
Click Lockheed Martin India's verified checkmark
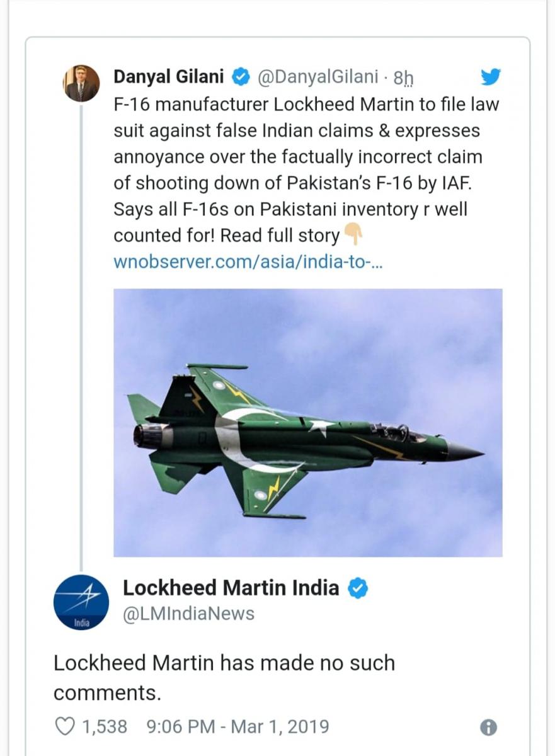[x=358, y=588]
